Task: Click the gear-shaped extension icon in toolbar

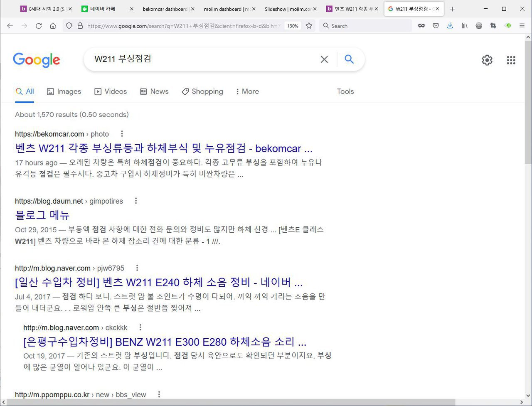Action: click(x=479, y=26)
